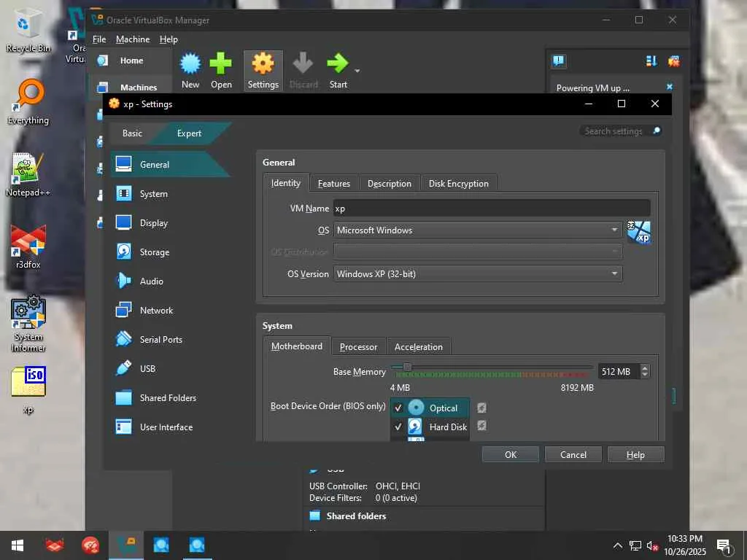This screenshot has width=747, height=560.
Task: Click the Cancel button in settings dialog
Action: (573, 455)
